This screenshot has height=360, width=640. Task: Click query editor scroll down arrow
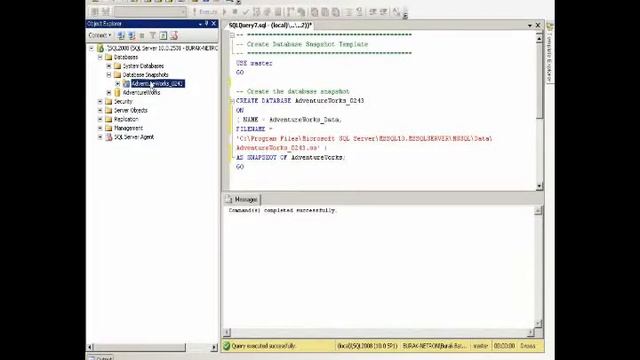tap(539, 186)
